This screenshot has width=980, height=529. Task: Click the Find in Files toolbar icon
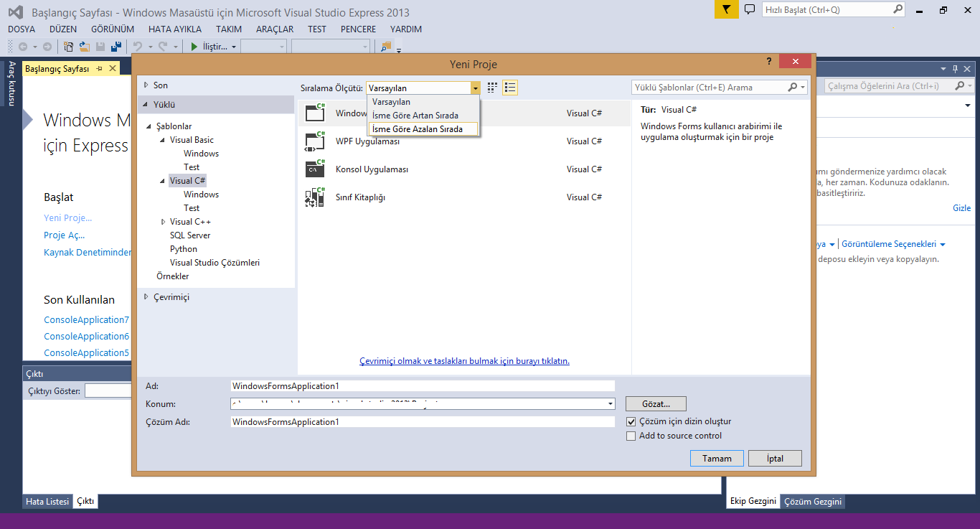coord(386,47)
